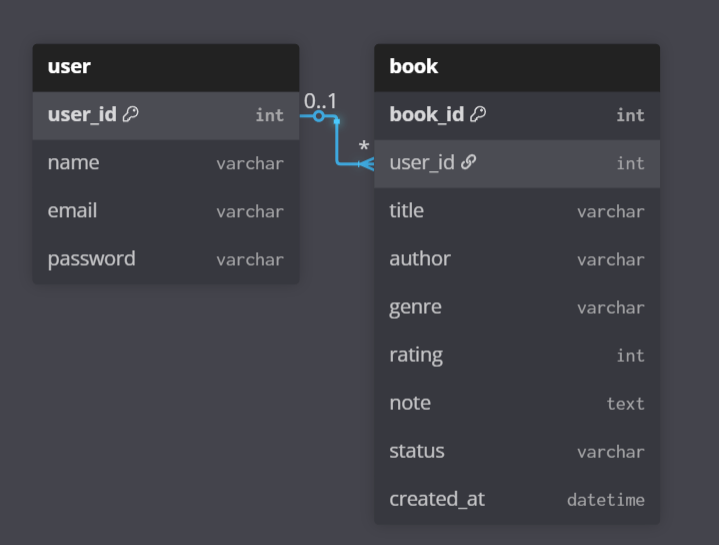Viewport: 719px width, 545px height.
Task: Select the email column row
Action: click(166, 212)
